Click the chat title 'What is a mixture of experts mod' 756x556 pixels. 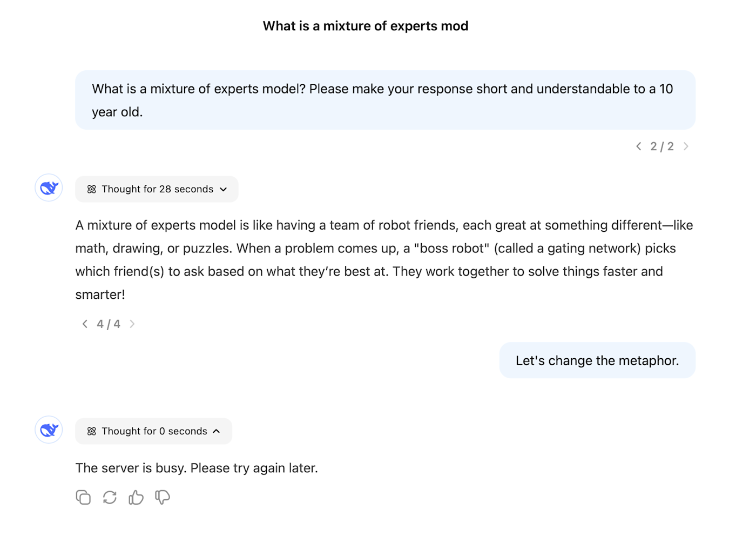pyautogui.click(x=366, y=26)
